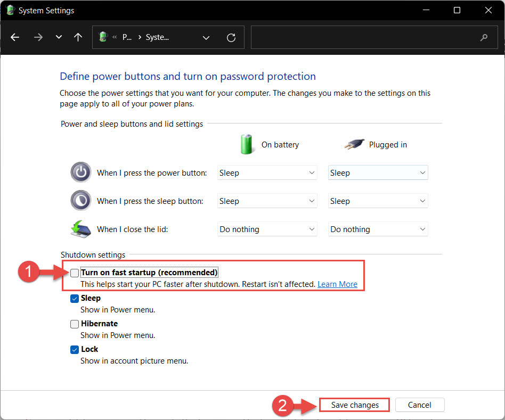This screenshot has height=420, width=505.
Task: Open sleep button Plugged in dropdown
Action: (378, 201)
